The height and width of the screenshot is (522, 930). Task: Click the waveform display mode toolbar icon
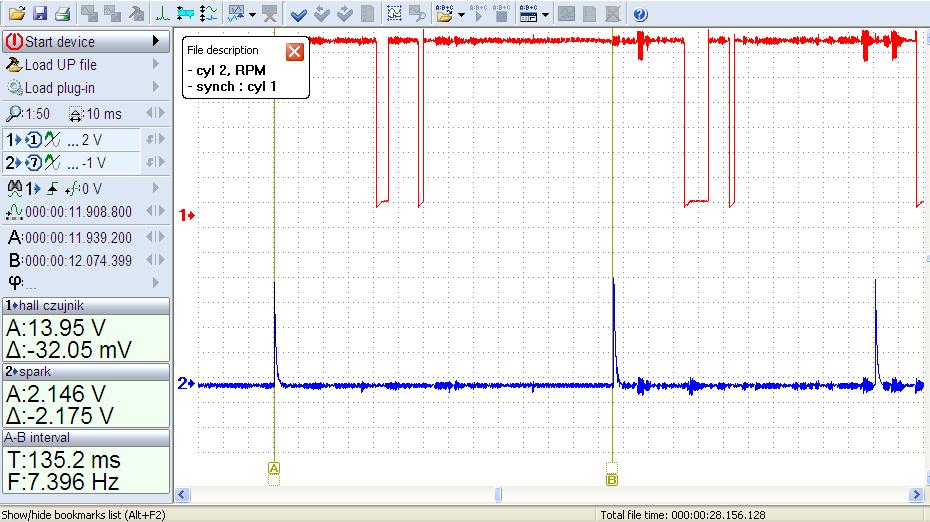pyautogui.click(x=236, y=13)
